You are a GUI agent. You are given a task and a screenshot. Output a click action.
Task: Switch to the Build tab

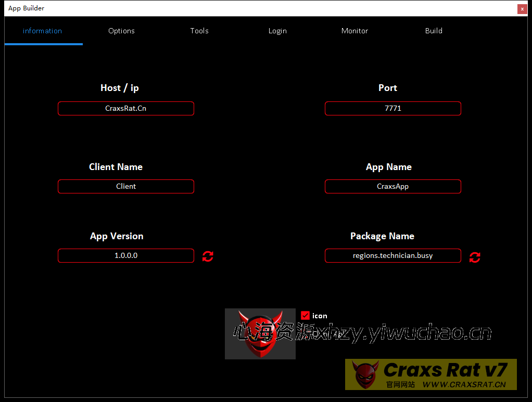point(434,31)
